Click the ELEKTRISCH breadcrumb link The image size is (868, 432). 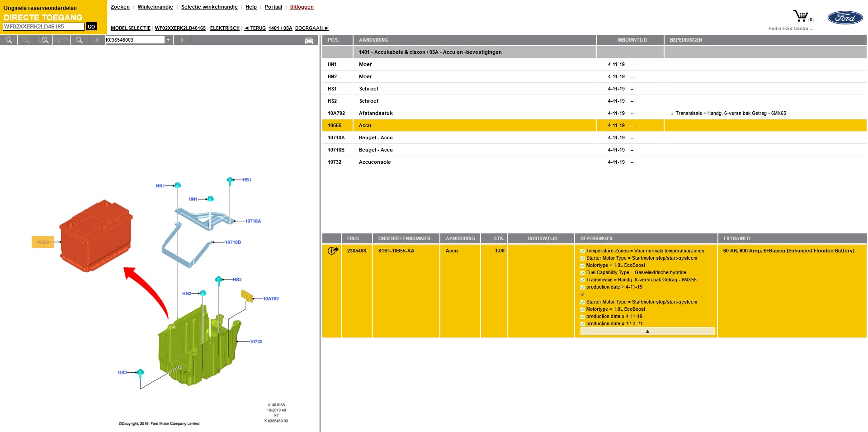point(225,28)
